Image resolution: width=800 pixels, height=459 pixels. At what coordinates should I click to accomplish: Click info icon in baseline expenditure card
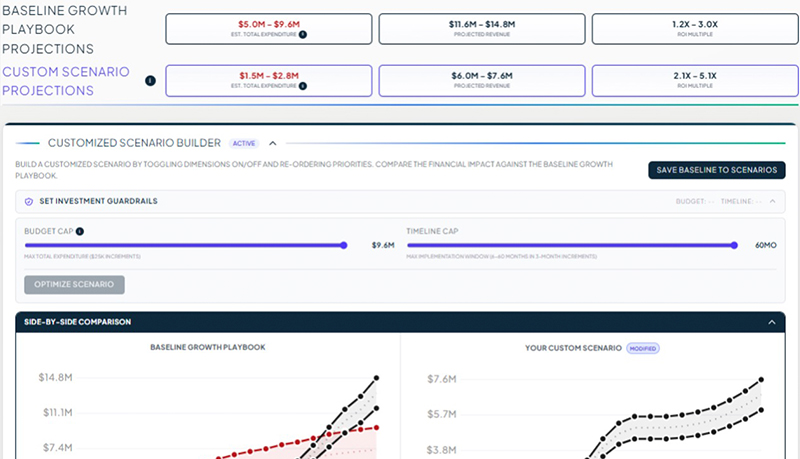(303, 35)
